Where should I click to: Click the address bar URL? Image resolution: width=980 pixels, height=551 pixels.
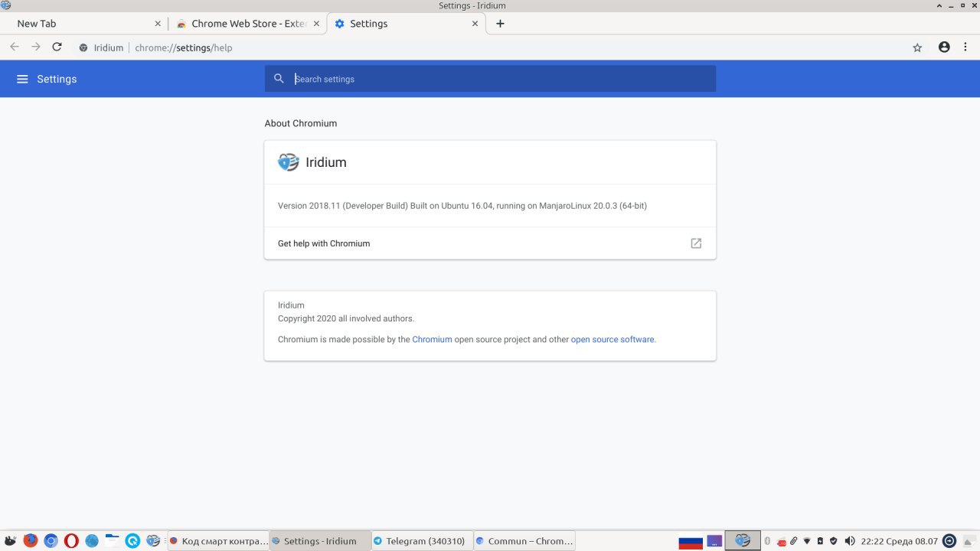click(184, 47)
